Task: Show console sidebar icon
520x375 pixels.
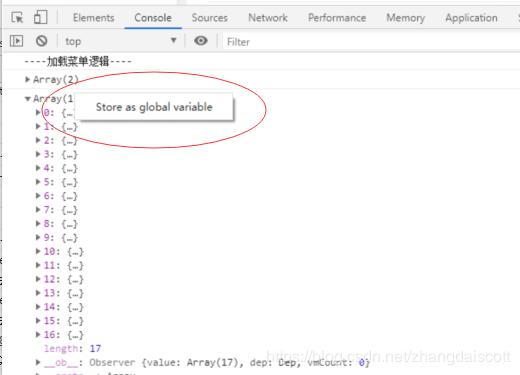Action: (16, 41)
